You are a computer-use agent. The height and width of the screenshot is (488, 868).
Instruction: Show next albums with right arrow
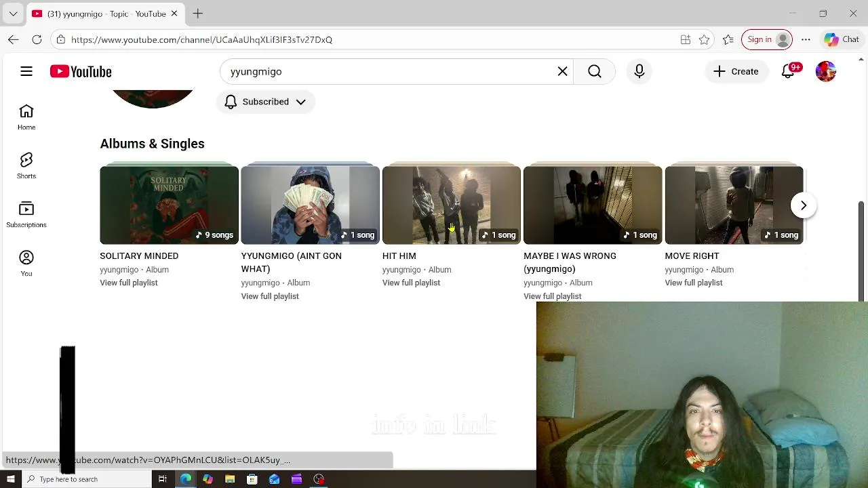pyautogui.click(x=803, y=205)
